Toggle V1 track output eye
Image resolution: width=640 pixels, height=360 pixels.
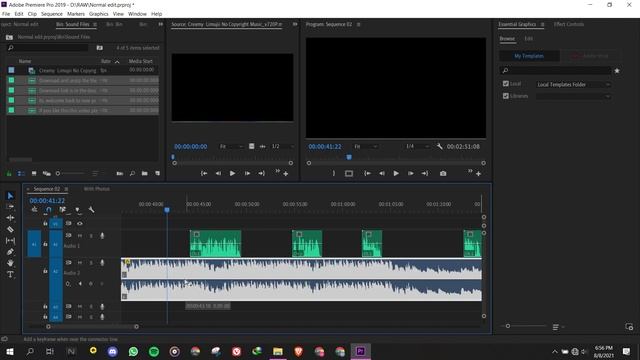[x=80, y=224]
